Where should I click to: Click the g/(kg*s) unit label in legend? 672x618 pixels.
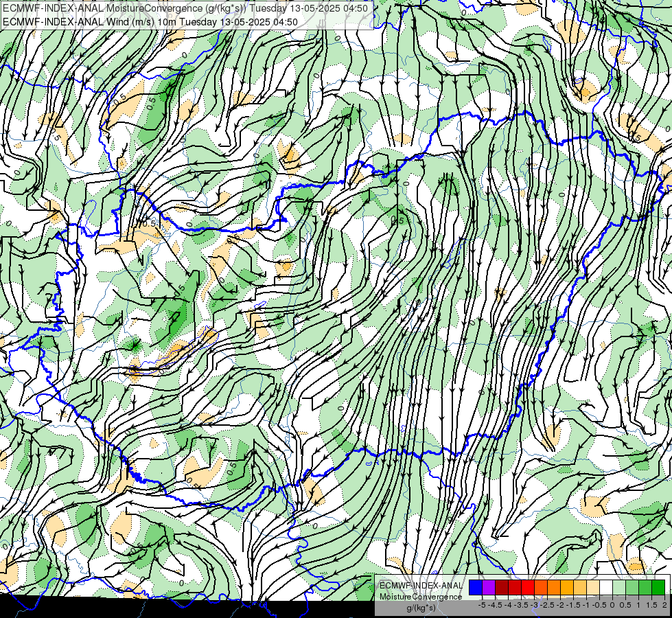pyautogui.click(x=421, y=608)
